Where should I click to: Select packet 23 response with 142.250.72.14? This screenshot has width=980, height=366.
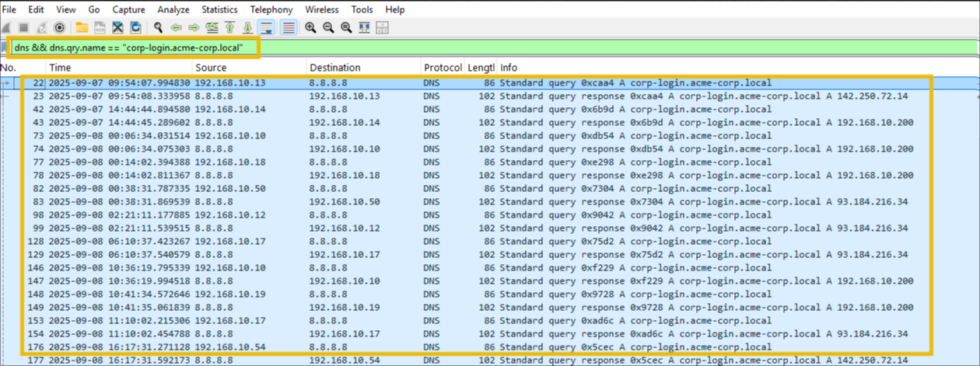[x=490, y=96]
